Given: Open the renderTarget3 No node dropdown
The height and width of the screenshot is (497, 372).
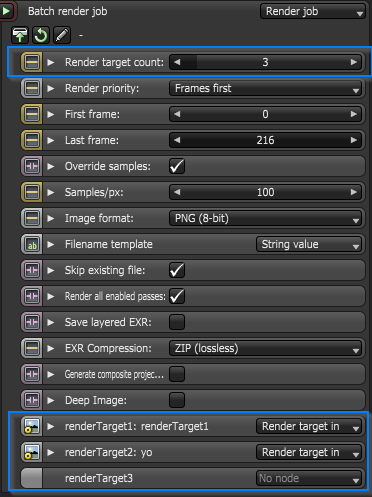Looking at the screenshot, I should click(x=309, y=478).
